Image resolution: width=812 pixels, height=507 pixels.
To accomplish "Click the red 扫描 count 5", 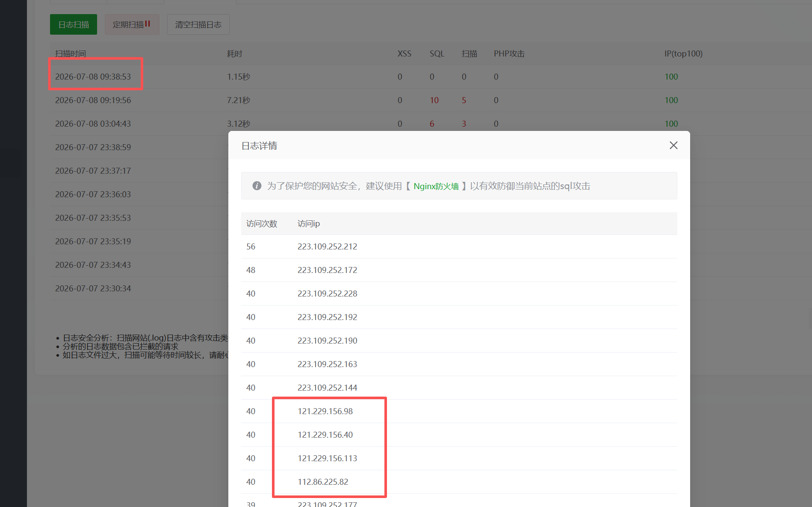I will tap(464, 100).
